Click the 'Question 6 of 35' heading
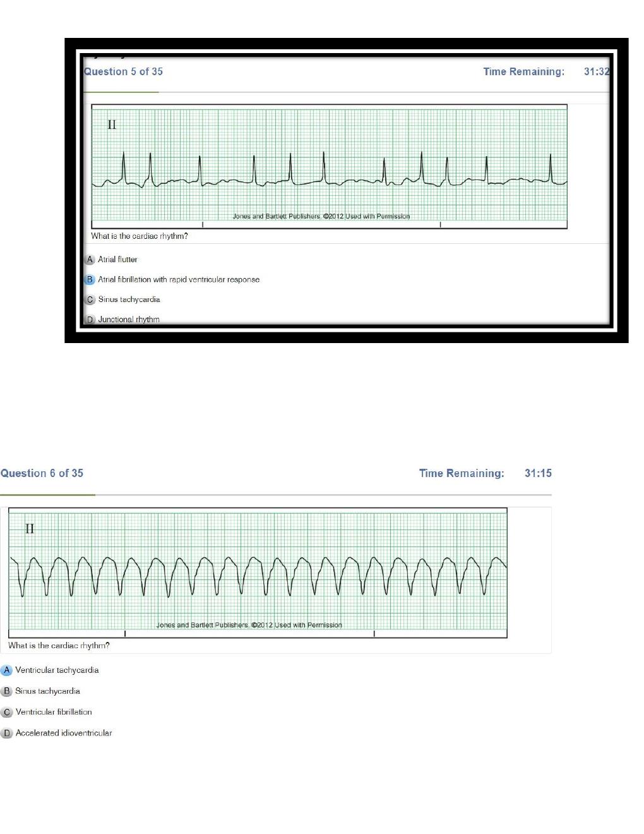Screen dimensions: 644x834 (x=42, y=473)
